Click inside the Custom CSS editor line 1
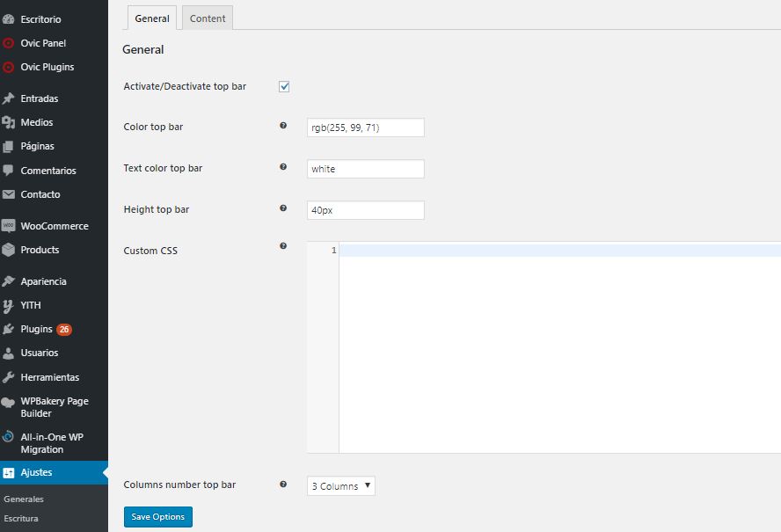This screenshot has width=781, height=532. tap(560, 250)
